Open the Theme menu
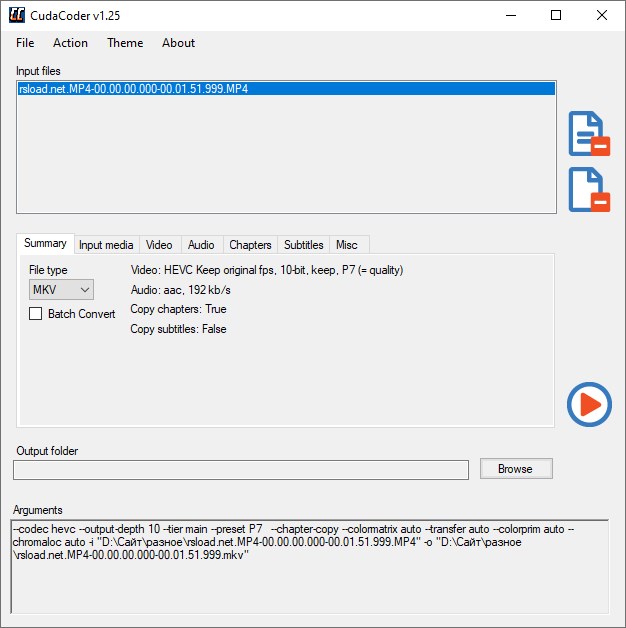The height and width of the screenshot is (628, 626). (x=125, y=43)
